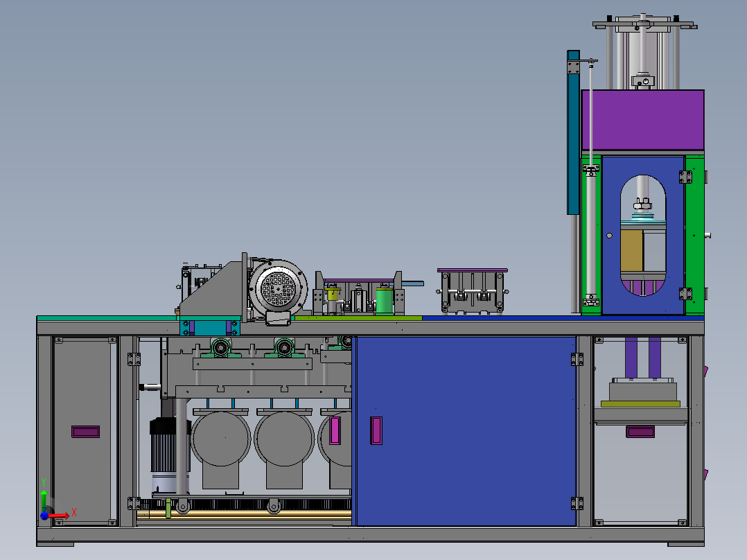Click the red X axis arrow of the triad
Screen dimensions: 747x560
click(59, 515)
